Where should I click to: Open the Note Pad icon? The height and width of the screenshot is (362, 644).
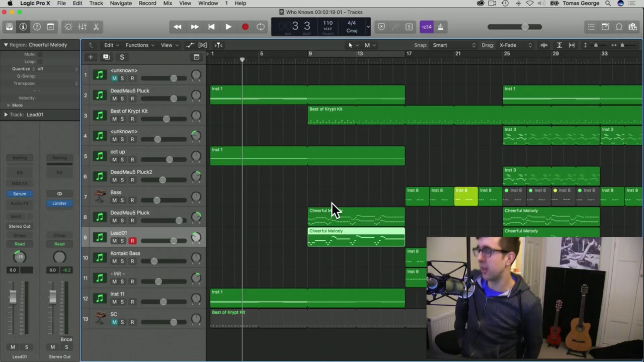click(x=605, y=27)
